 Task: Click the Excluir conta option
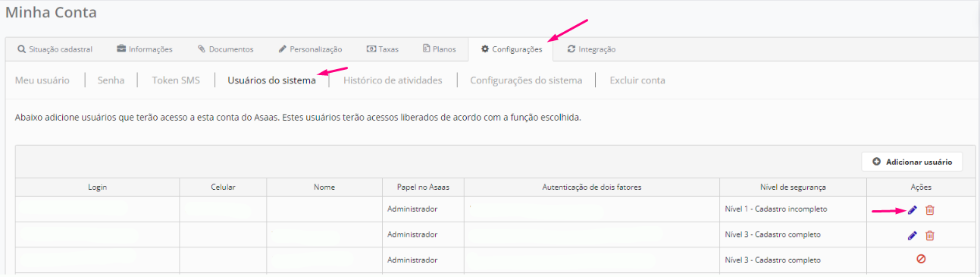(x=637, y=80)
